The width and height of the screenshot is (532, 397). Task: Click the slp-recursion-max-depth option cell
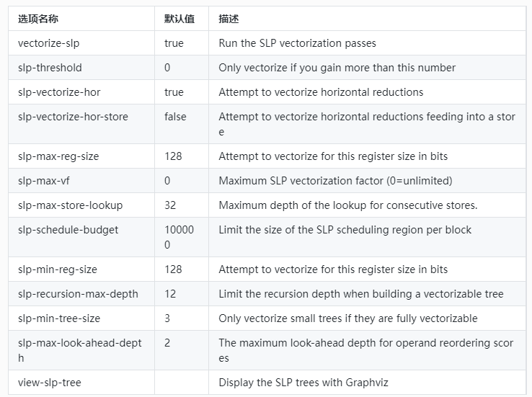coord(78,294)
